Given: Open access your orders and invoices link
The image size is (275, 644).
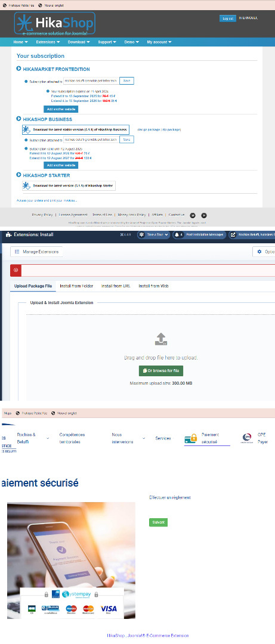Looking at the screenshot, I should 47,200.
